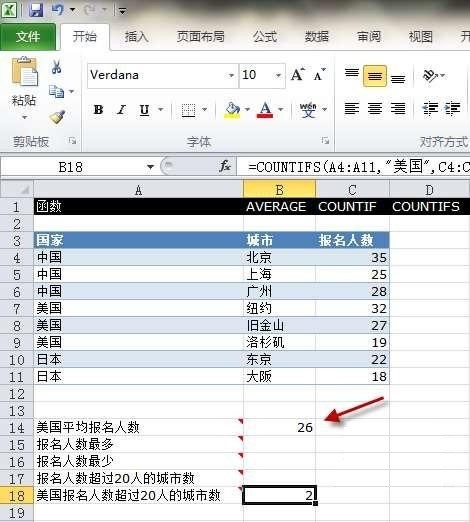Open text orientation options
Screen dimensions: 470x522
pyautogui.click(x=433, y=76)
